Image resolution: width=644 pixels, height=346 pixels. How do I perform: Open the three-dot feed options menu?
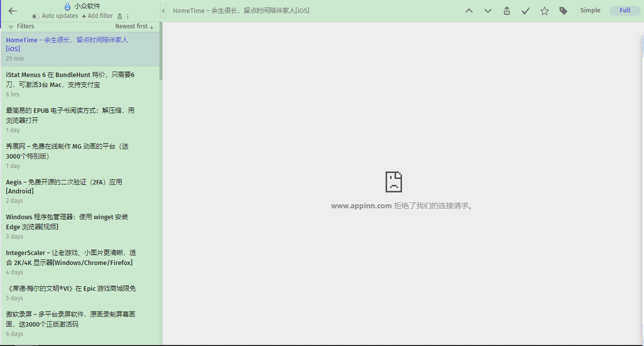(128, 16)
